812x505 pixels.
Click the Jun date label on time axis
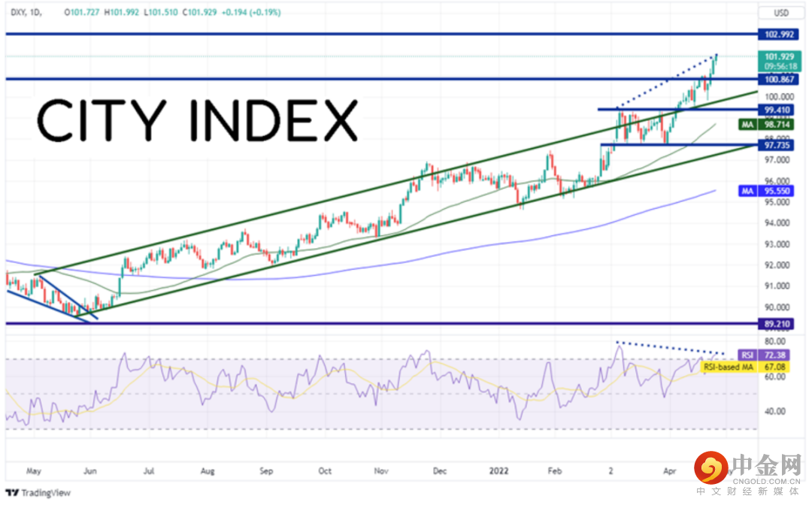[90, 471]
